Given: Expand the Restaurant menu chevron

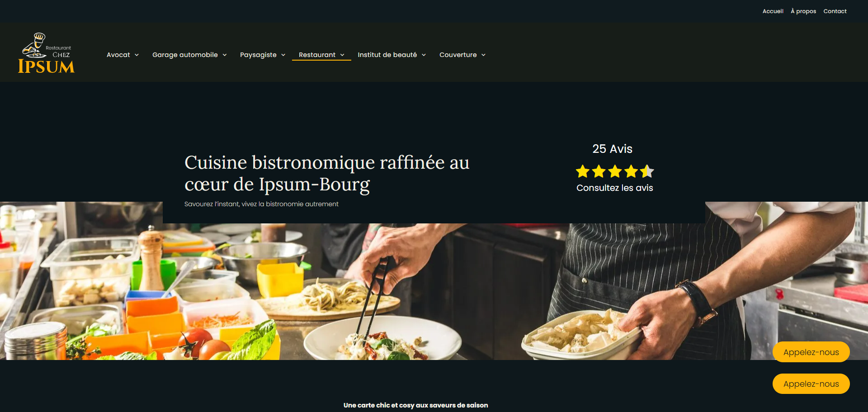Looking at the screenshot, I should (342, 55).
